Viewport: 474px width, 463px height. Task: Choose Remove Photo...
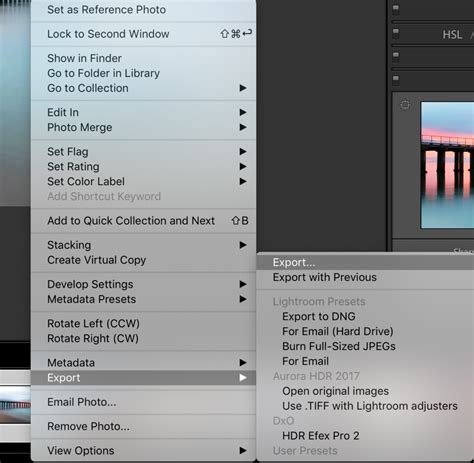(x=143, y=426)
